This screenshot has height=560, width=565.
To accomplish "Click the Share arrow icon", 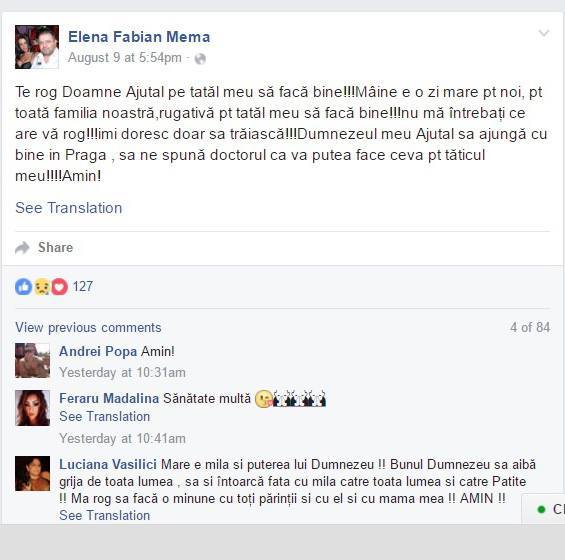I will [22, 248].
